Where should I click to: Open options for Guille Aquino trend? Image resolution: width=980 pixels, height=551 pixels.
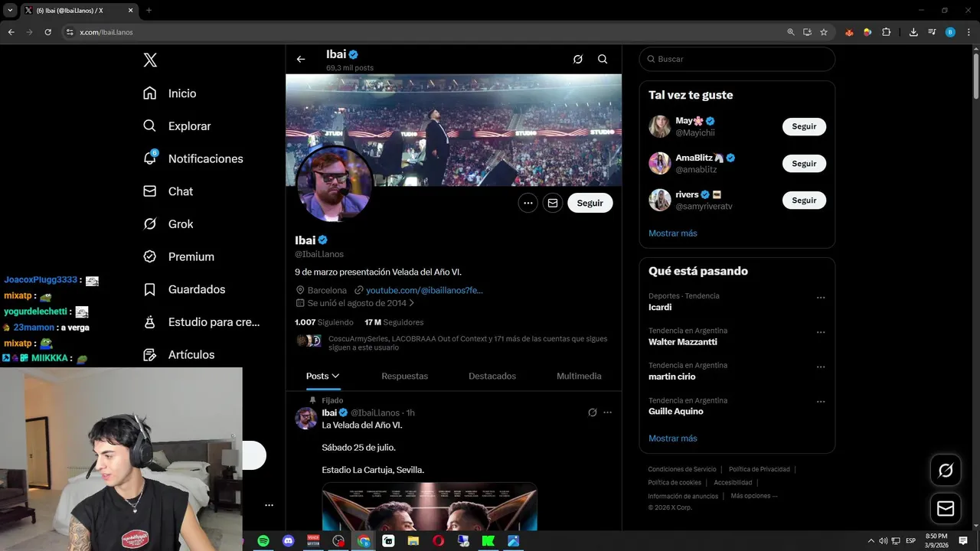tap(821, 402)
